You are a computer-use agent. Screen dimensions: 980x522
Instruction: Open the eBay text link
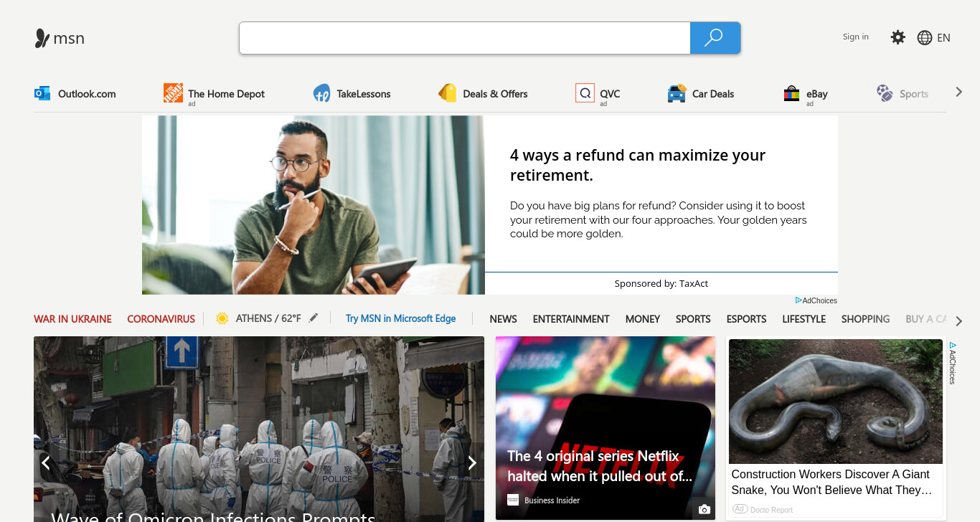click(817, 94)
